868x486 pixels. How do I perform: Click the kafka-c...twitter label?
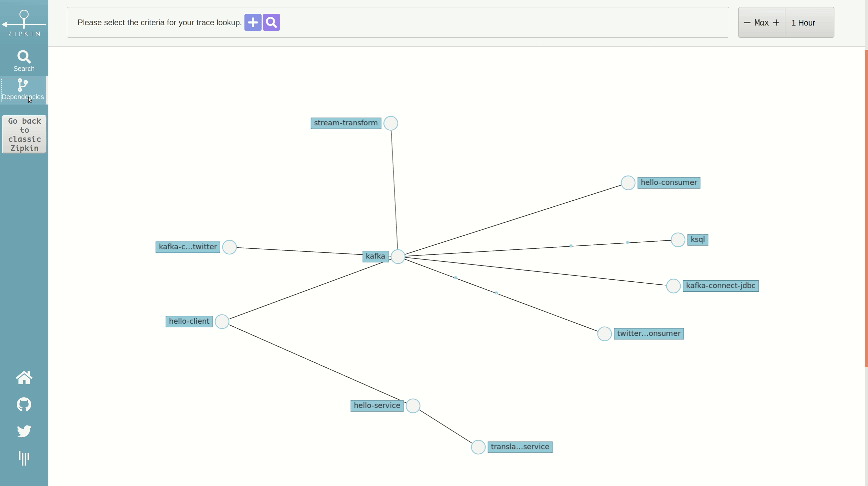[188, 247]
